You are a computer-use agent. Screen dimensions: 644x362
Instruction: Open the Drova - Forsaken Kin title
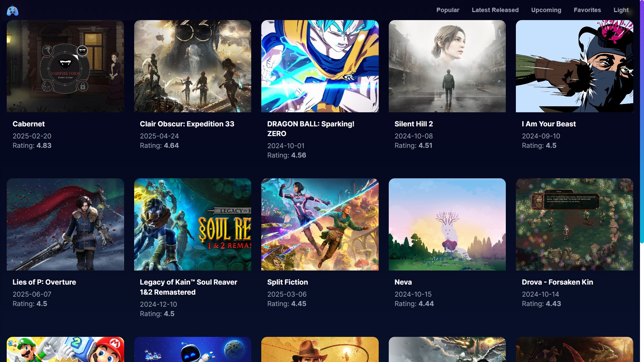pos(557,282)
